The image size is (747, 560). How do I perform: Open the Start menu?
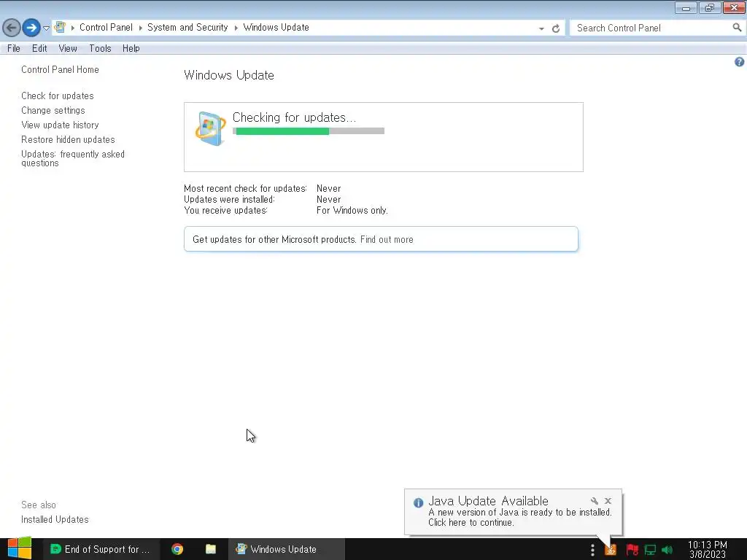[x=19, y=548]
